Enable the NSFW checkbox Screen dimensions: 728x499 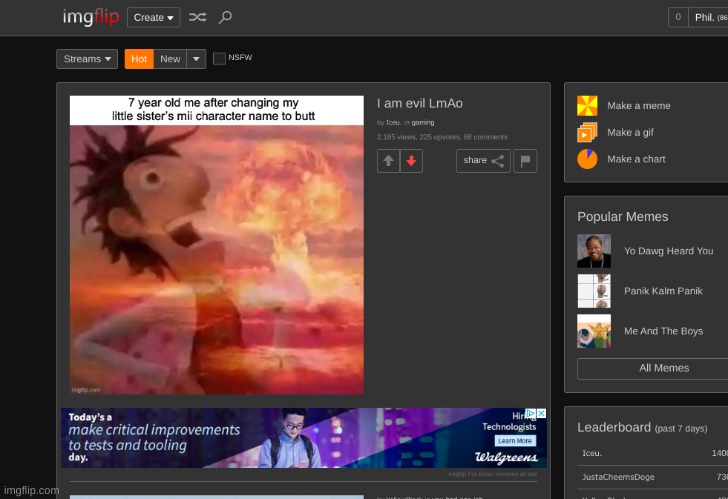pos(219,58)
